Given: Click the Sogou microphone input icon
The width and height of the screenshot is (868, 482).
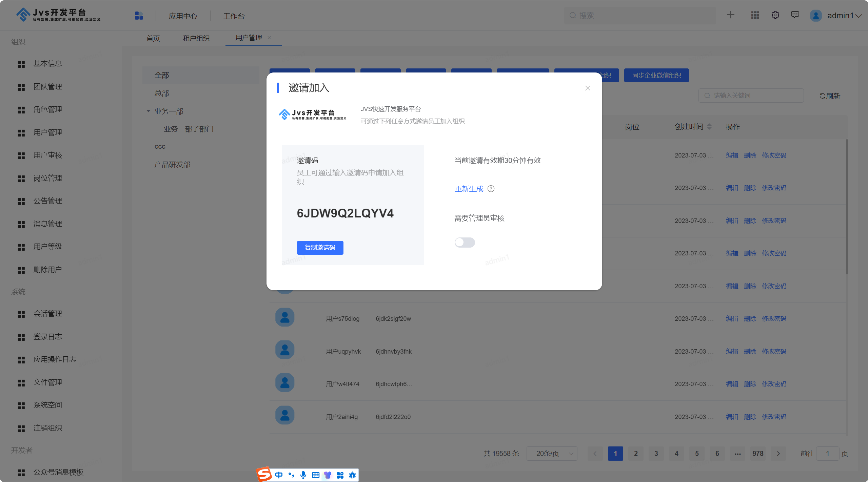Looking at the screenshot, I should tap(303, 475).
